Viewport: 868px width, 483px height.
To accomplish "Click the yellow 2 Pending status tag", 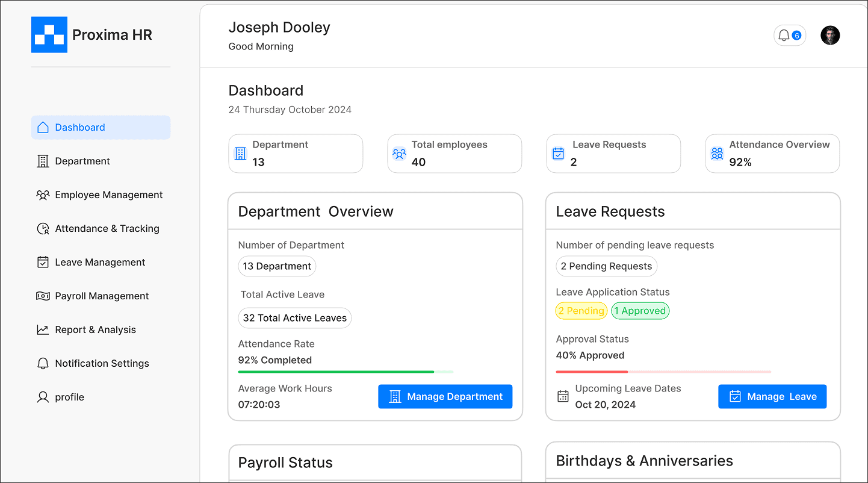I will click(581, 311).
